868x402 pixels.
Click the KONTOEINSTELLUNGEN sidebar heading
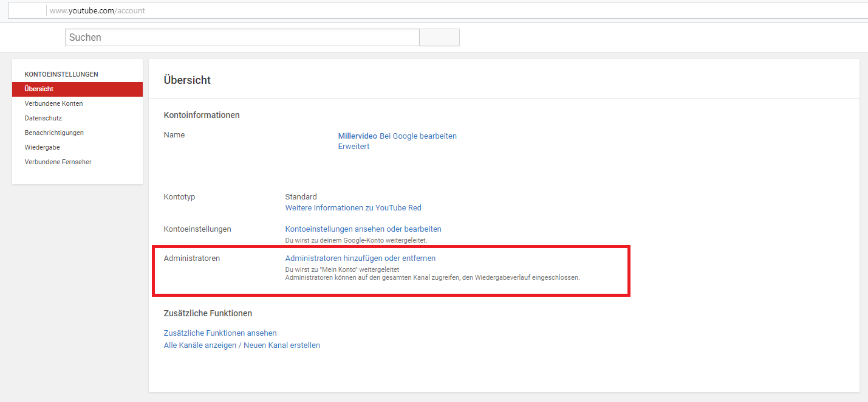[61, 74]
